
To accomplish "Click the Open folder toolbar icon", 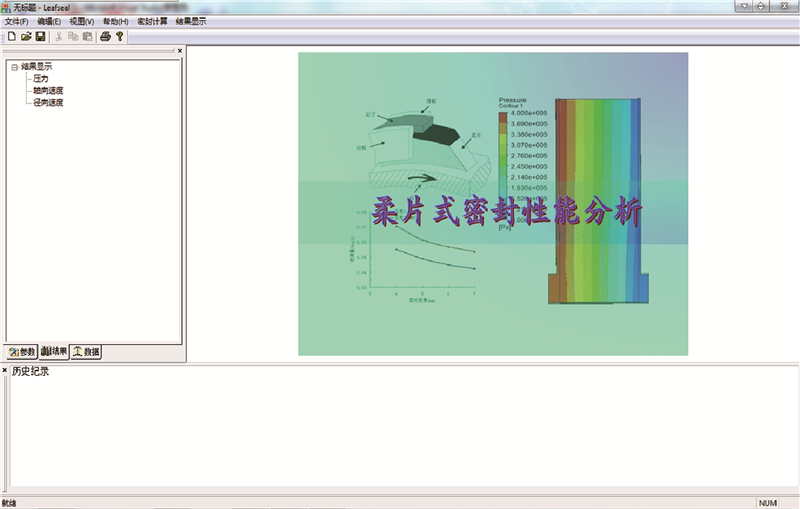I will click(26, 37).
